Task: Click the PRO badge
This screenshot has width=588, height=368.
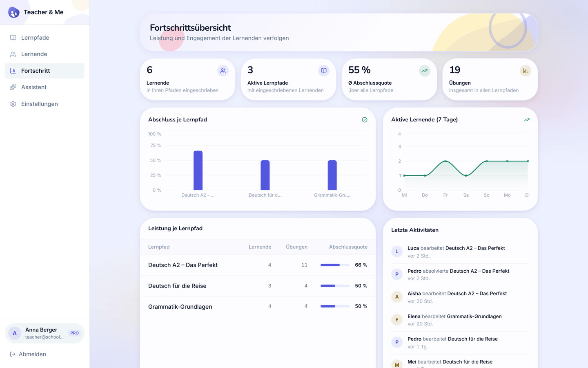Action: pyautogui.click(x=74, y=333)
